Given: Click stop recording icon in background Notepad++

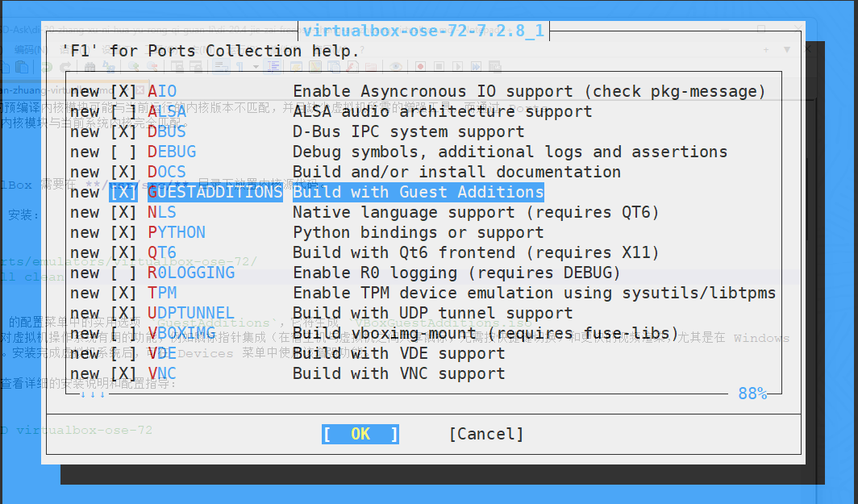Looking at the screenshot, I should [439, 67].
